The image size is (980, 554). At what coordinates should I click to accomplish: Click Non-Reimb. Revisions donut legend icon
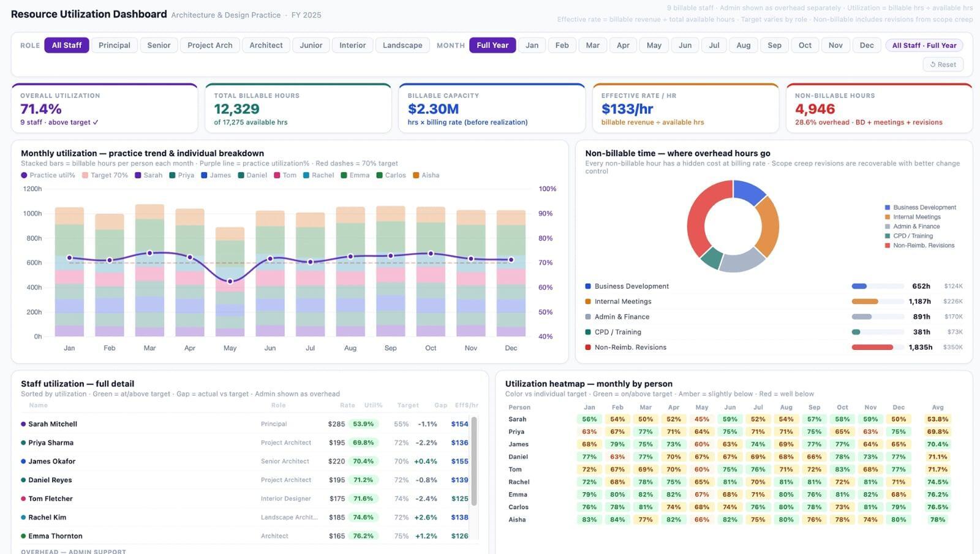coord(888,246)
